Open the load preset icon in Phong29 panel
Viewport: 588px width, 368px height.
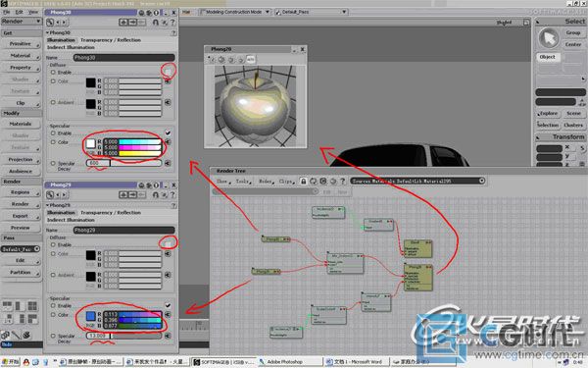123,195
